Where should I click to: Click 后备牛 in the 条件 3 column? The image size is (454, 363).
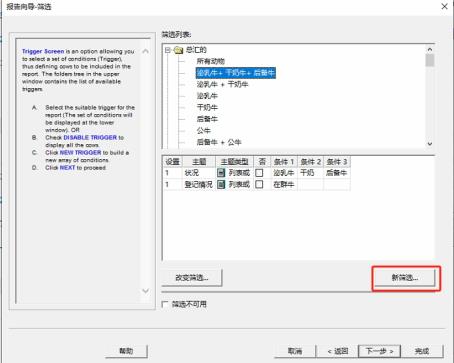coord(337,173)
